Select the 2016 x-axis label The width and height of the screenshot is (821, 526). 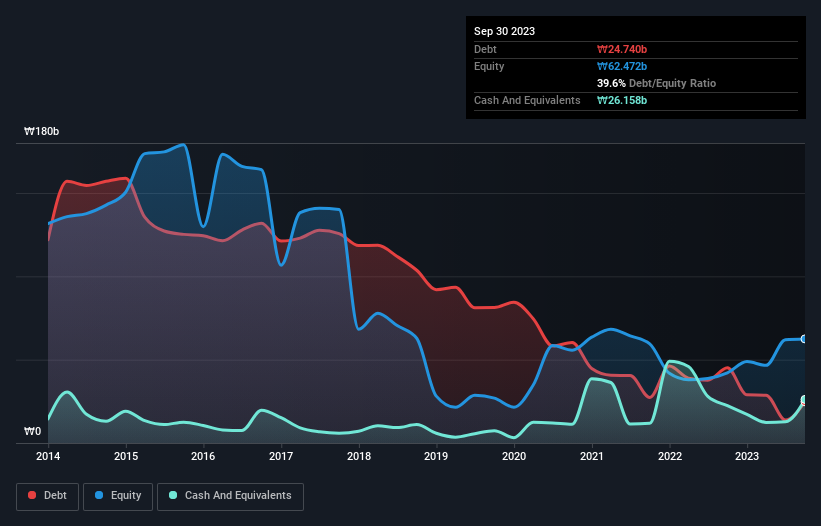point(203,456)
